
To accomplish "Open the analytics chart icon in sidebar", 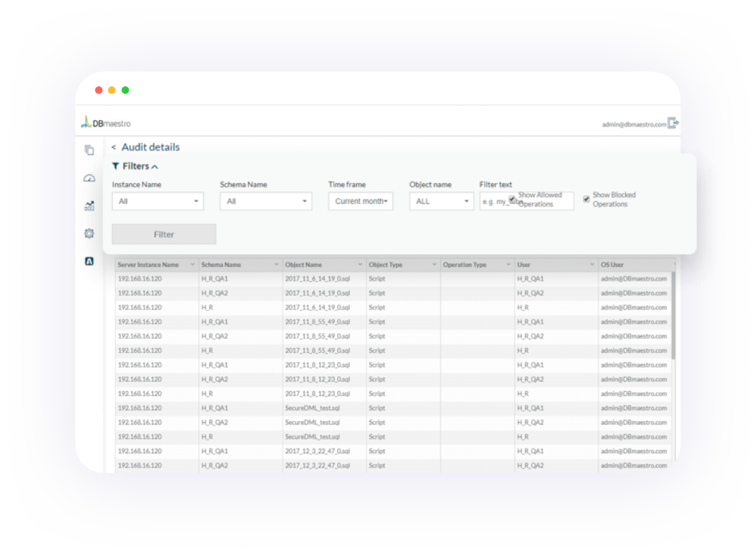I will (x=88, y=205).
